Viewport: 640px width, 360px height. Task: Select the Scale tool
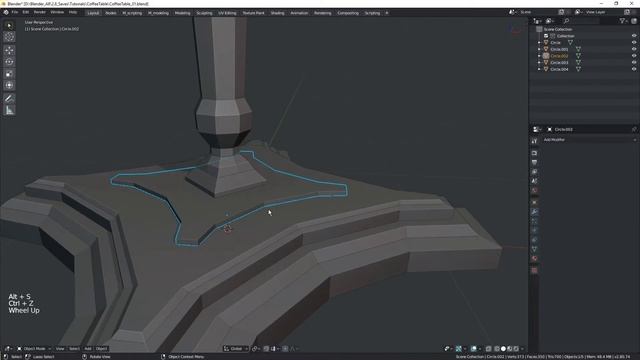(x=9, y=74)
